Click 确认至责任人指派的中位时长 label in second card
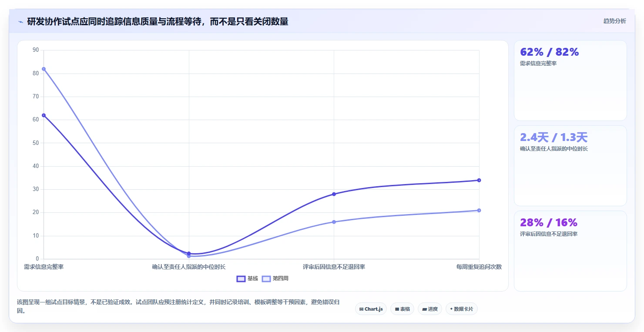 coord(554,149)
